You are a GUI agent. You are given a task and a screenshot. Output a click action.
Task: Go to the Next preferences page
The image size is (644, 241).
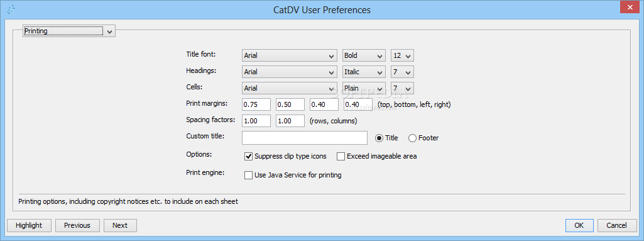(120, 225)
